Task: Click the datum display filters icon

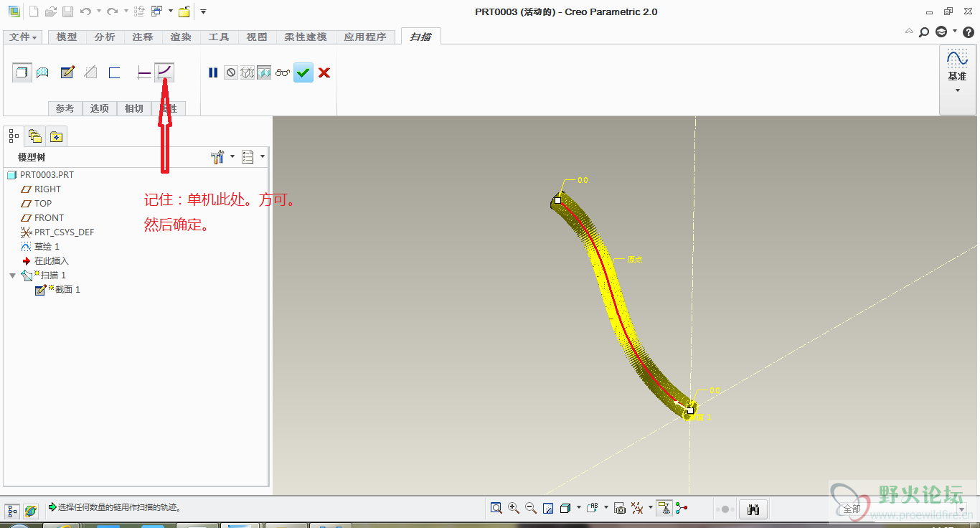Action: (x=637, y=508)
